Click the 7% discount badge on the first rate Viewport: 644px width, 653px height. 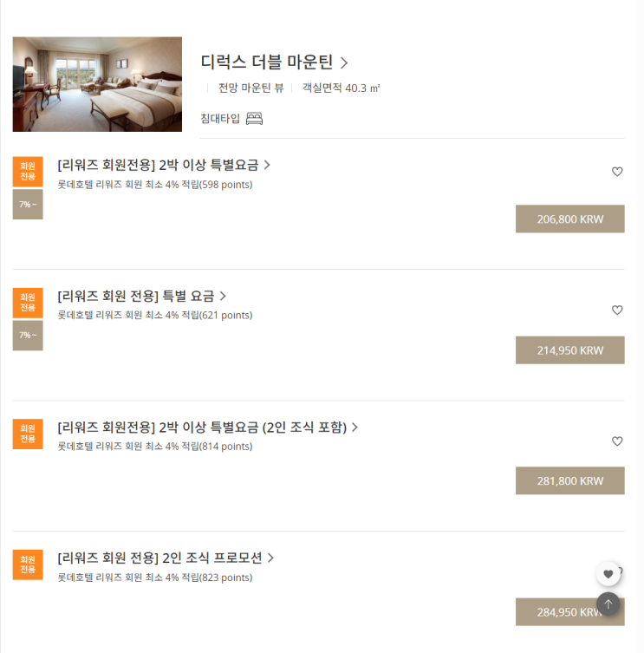(x=28, y=205)
